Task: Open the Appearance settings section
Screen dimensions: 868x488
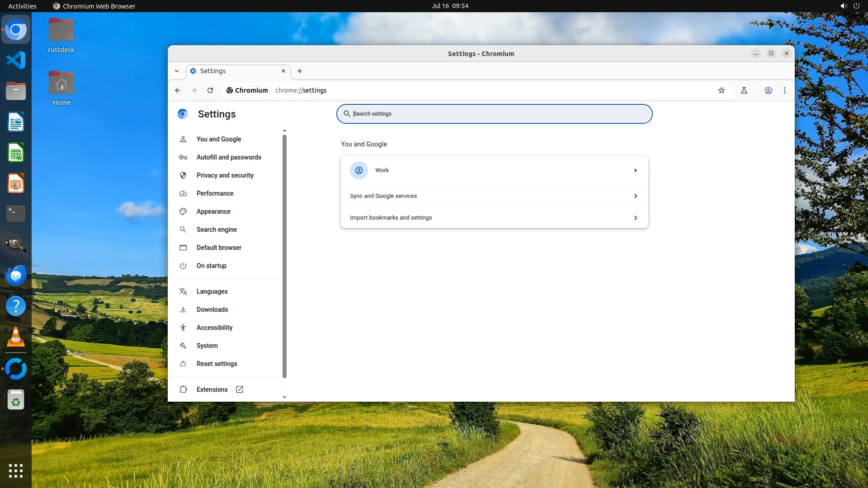Action: (213, 211)
